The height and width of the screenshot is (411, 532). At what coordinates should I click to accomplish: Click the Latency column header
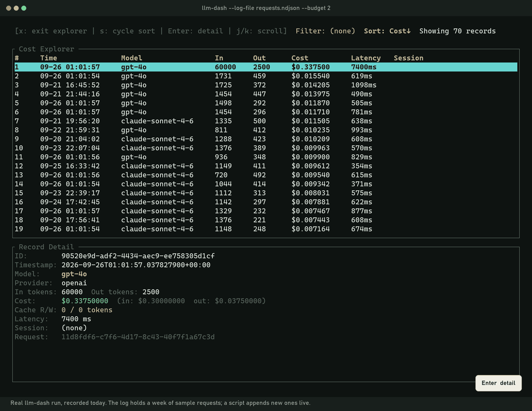(366, 58)
